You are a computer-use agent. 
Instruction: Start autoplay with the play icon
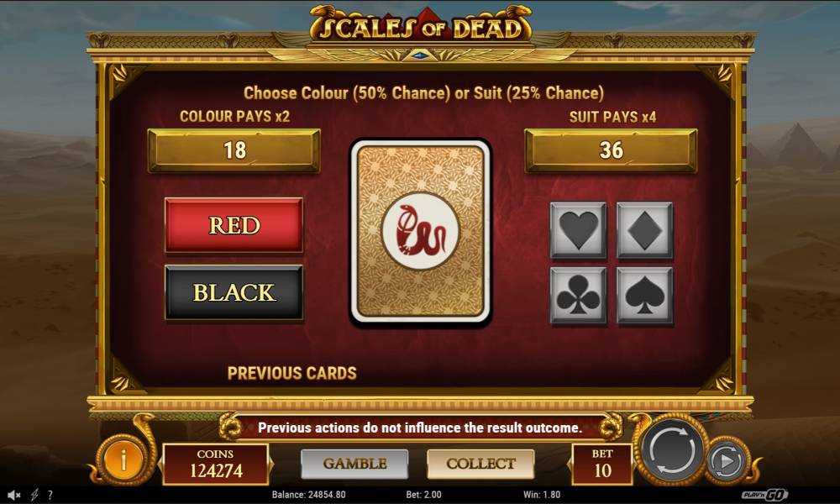726,460
